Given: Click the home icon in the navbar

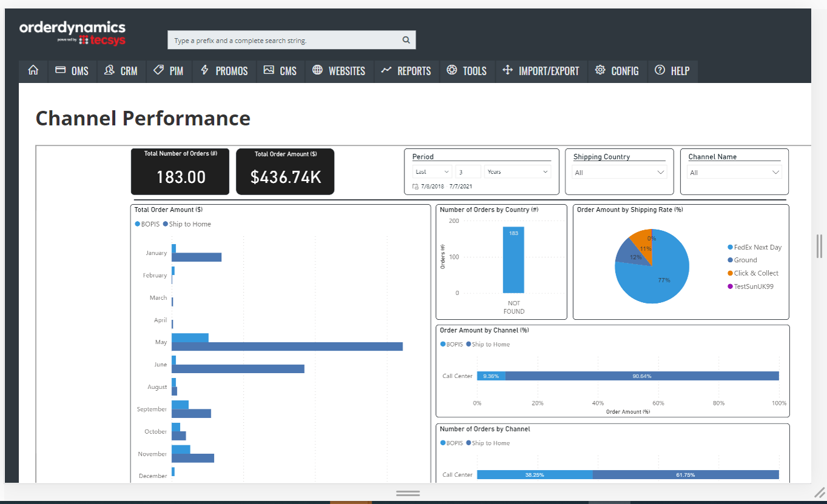Looking at the screenshot, I should tap(33, 71).
